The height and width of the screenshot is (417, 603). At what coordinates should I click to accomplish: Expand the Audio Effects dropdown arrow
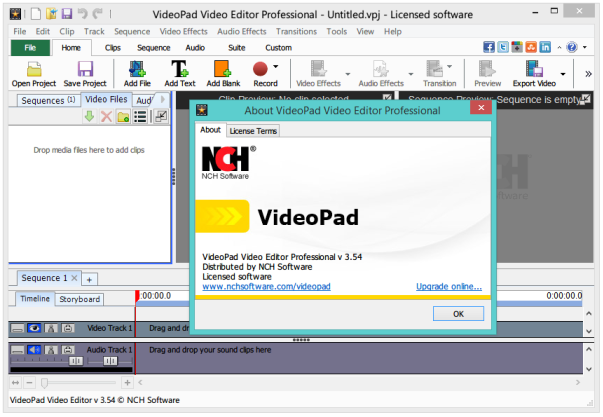(x=411, y=74)
